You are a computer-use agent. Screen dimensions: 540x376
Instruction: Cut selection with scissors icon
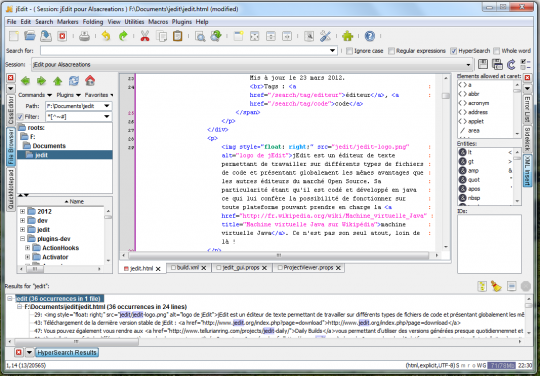point(145,36)
